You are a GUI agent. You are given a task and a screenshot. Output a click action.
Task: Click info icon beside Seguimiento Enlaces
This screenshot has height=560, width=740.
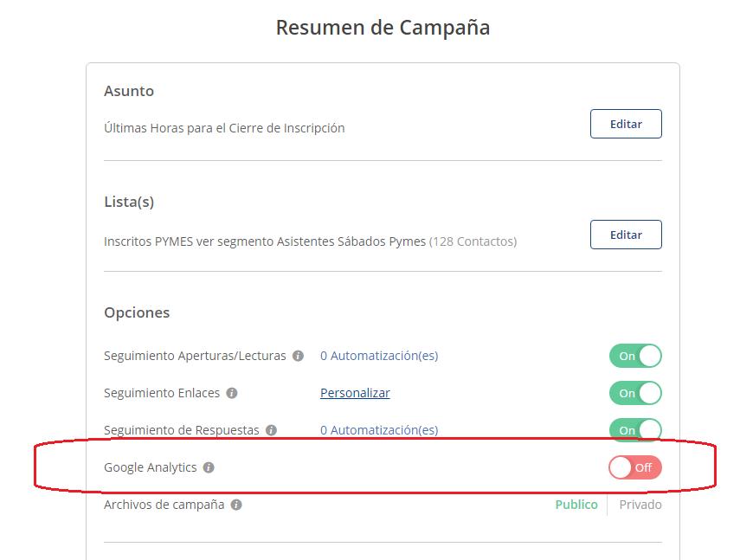click(x=232, y=393)
